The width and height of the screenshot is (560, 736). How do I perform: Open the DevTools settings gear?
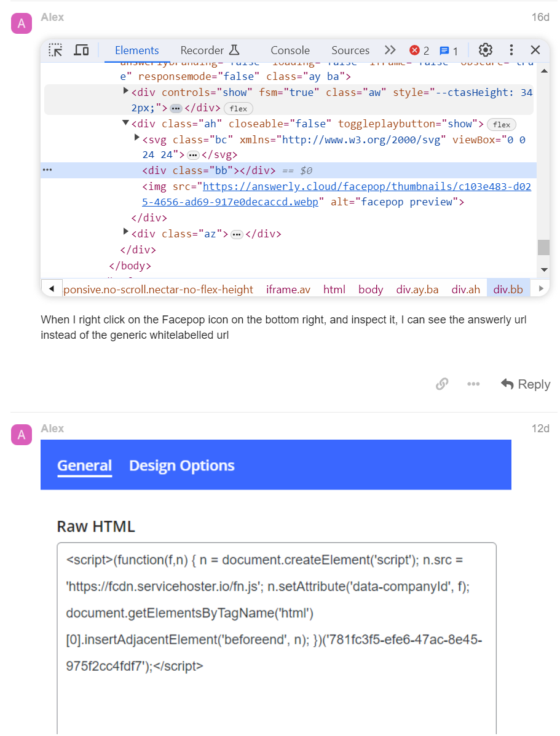point(486,50)
